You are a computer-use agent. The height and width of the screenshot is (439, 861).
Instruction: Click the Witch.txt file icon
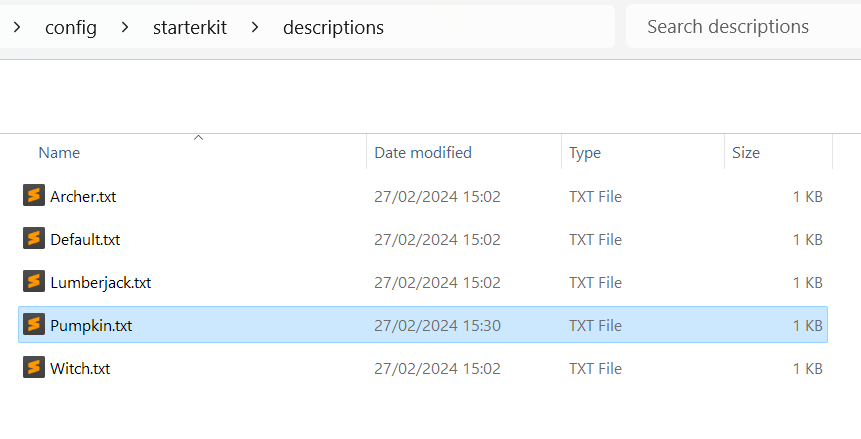(34, 368)
